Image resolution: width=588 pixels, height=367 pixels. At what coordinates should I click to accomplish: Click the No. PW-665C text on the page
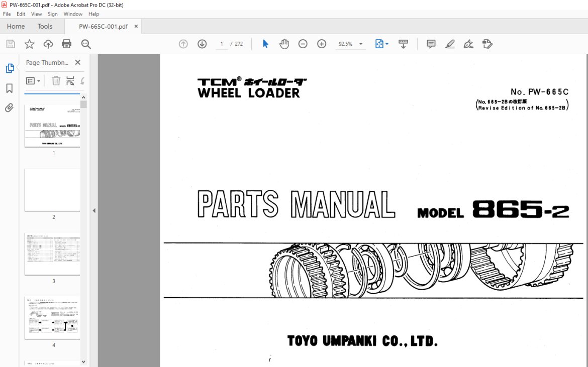coord(540,92)
